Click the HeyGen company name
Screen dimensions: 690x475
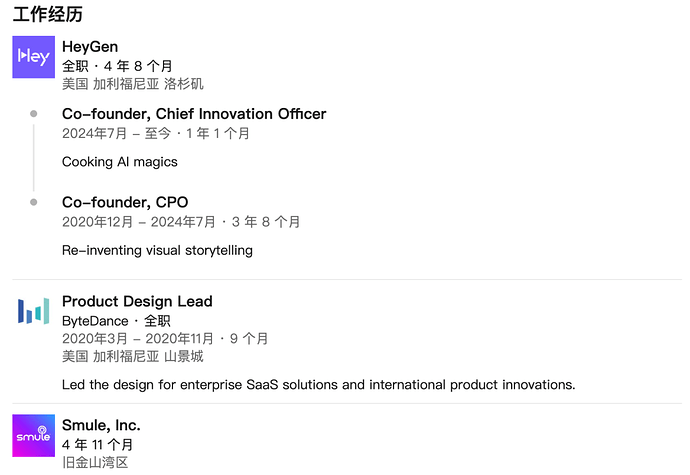tap(90, 47)
